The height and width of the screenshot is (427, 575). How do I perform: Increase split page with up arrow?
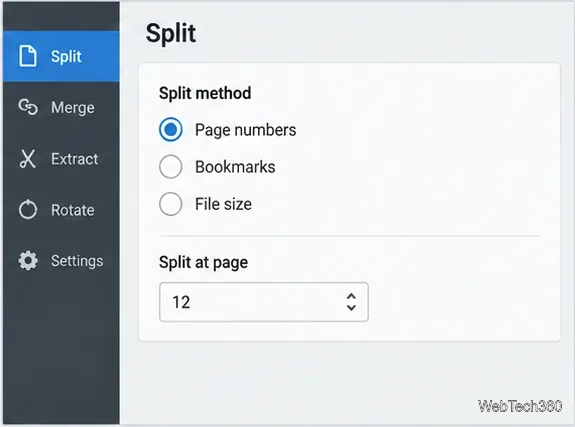[x=351, y=296]
